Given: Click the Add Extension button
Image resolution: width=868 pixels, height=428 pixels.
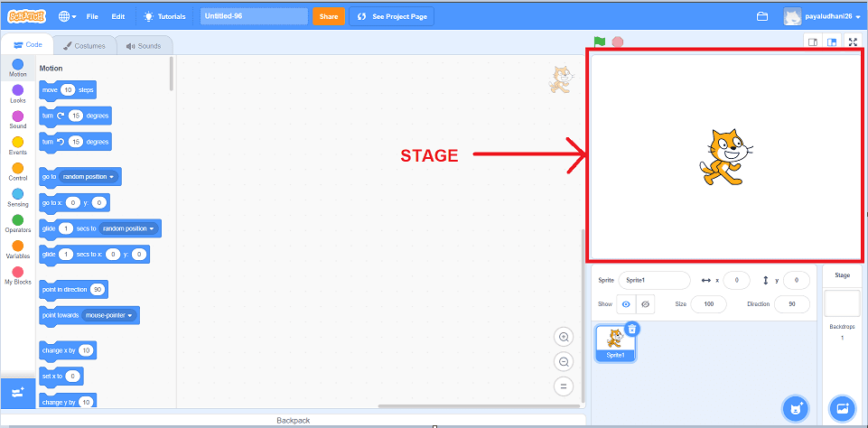Looking at the screenshot, I should [x=18, y=393].
